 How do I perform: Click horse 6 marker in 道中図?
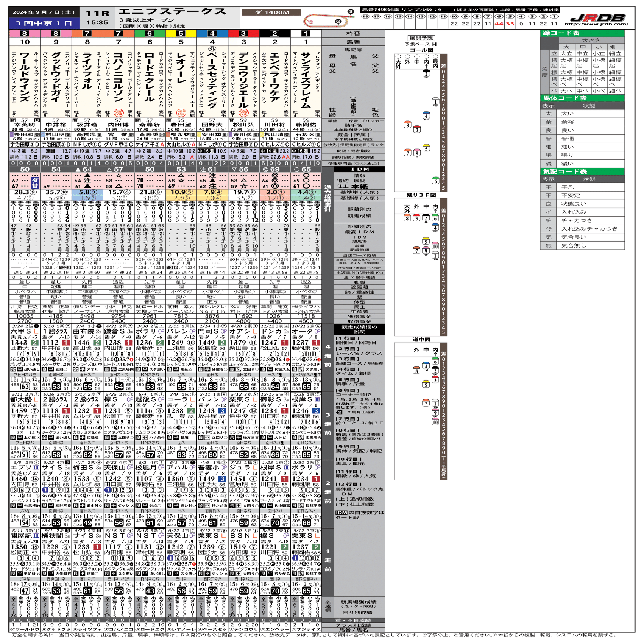[x=435, y=361]
